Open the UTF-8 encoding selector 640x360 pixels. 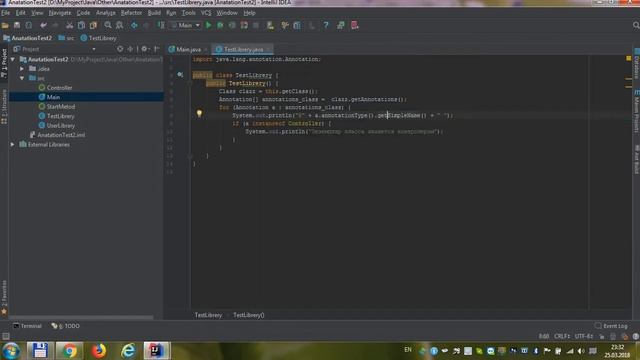(584, 336)
